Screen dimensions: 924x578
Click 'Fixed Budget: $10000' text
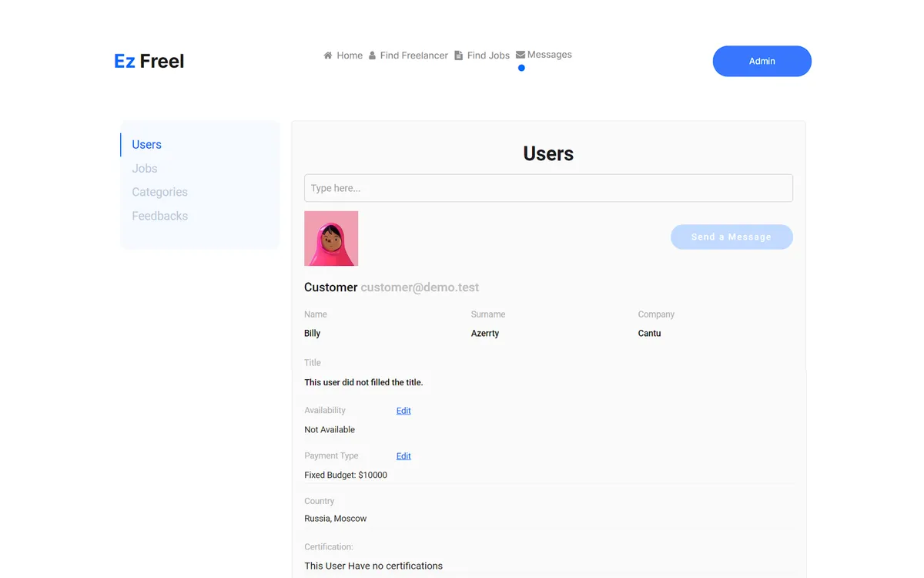(x=346, y=476)
